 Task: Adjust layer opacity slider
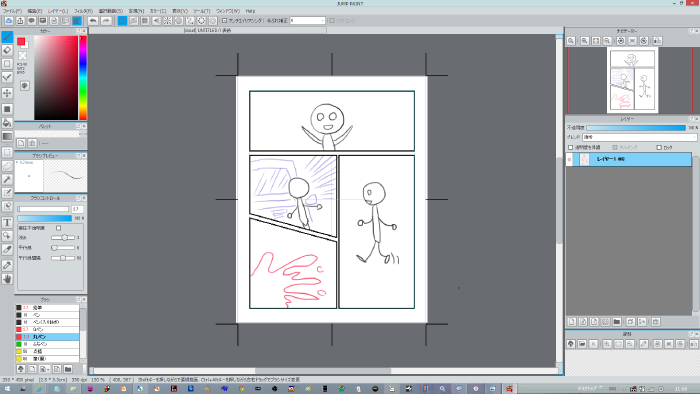click(x=636, y=128)
